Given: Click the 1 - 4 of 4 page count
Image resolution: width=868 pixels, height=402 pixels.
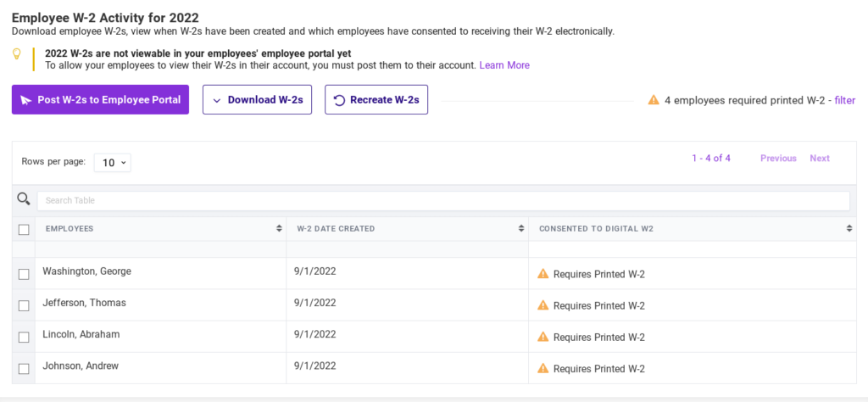Looking at the screenshot, I should tap(711, 159).
